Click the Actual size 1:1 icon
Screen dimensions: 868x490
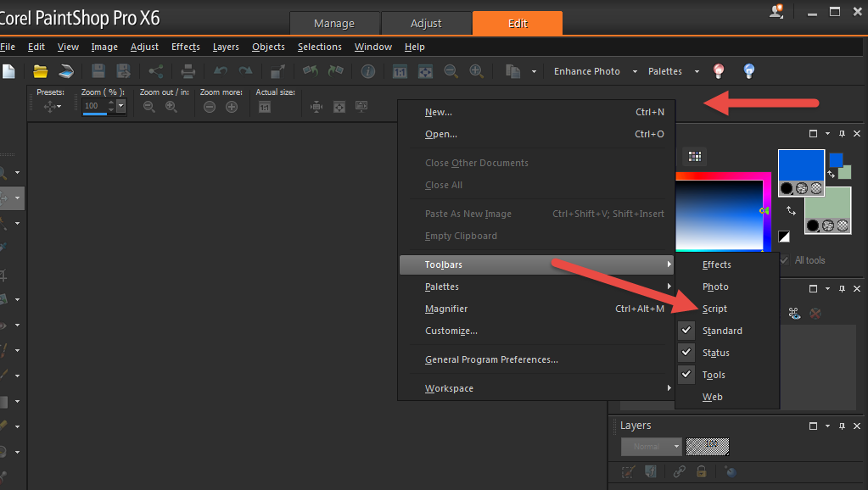[265, 107]
